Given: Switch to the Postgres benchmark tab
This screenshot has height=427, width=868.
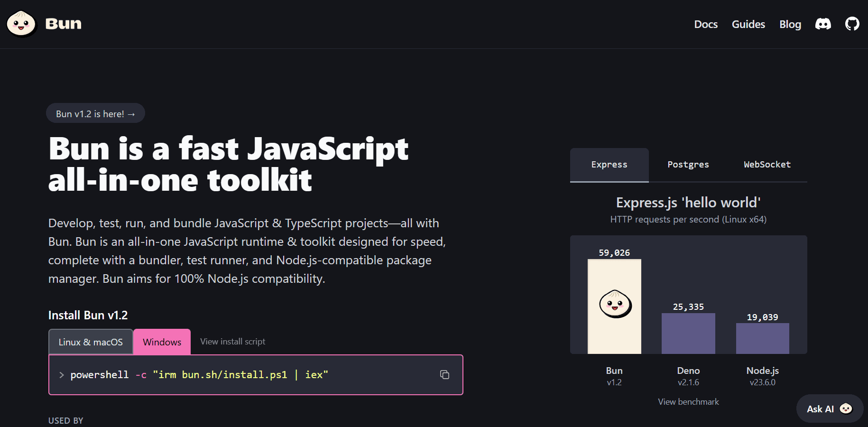Looking at the screenshot, I should (x=688, y=165).
